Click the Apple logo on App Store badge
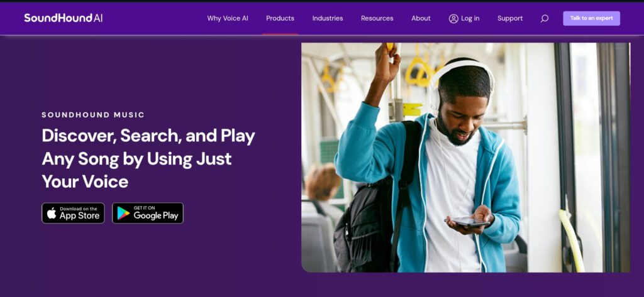 tap(52, 213)
